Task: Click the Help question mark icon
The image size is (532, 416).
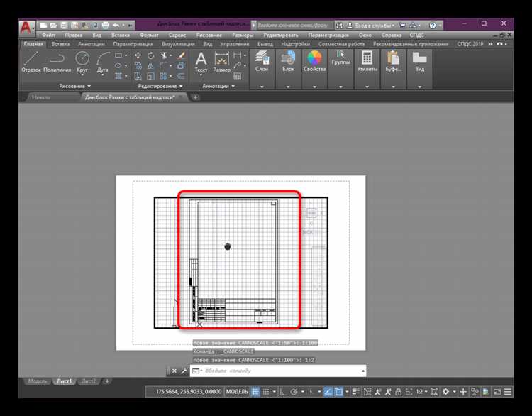Action: (433, 26)
